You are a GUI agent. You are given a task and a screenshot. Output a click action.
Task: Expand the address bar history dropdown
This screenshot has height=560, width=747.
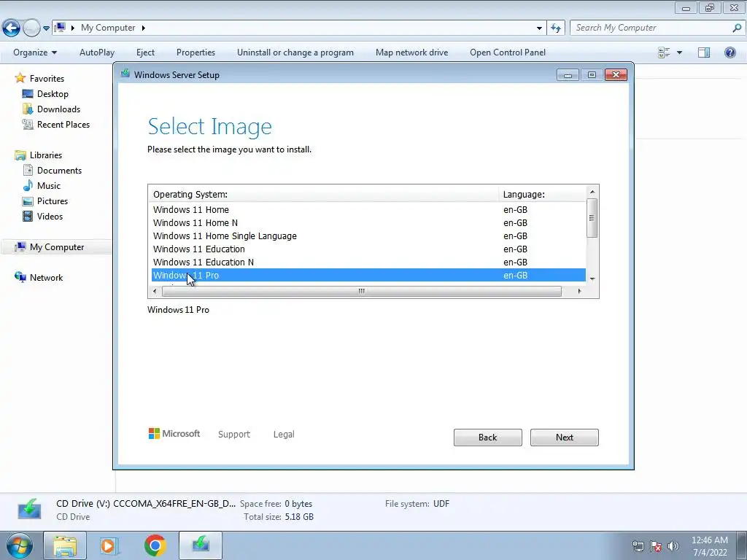pos(539,28)
